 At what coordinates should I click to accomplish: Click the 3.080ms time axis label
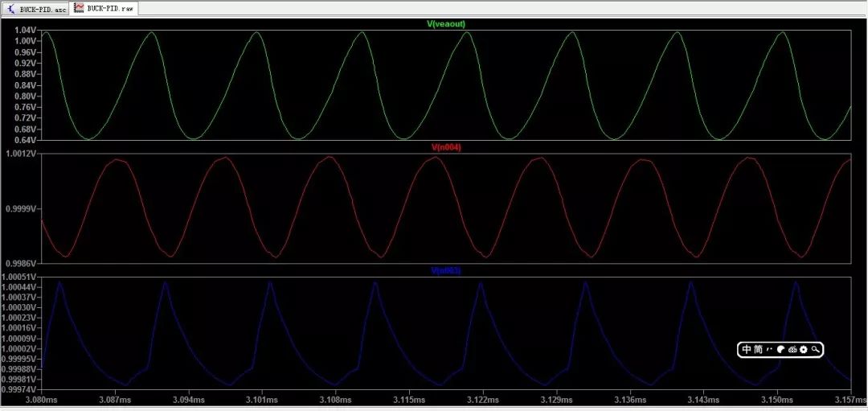pos(43,400)
